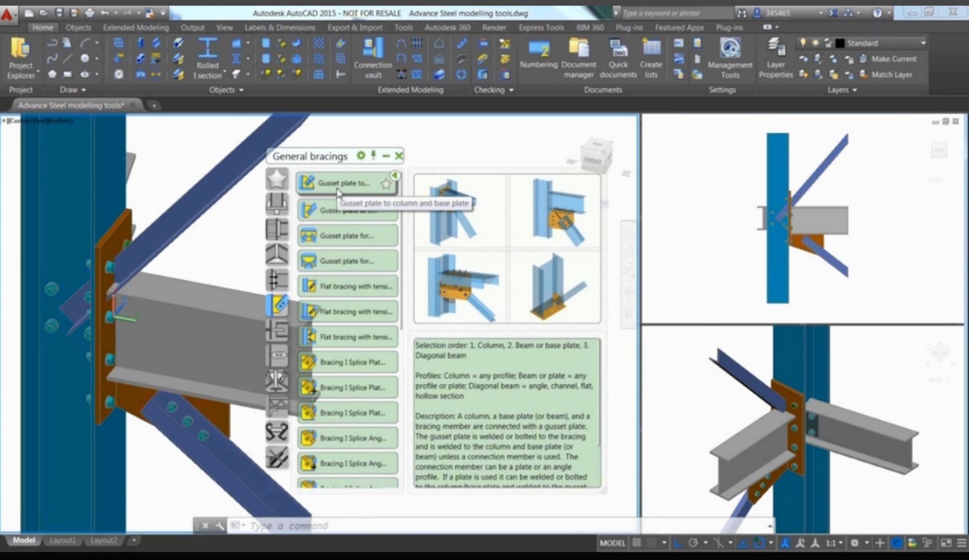Click the keyword search box
This screenshot has width=969, height=560.
pyautogui.click(x=675, y=13)
